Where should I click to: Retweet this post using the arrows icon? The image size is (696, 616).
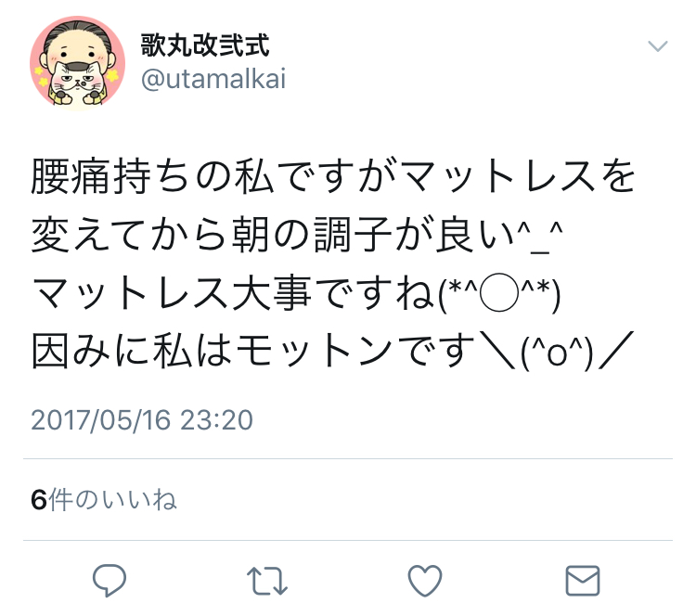pos(266,581)
